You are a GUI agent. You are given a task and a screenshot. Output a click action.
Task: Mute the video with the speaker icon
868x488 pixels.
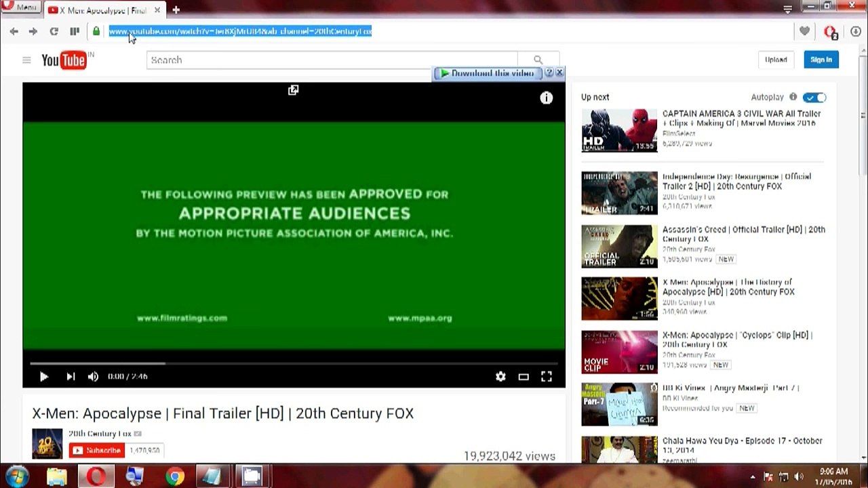click(93, 377)
